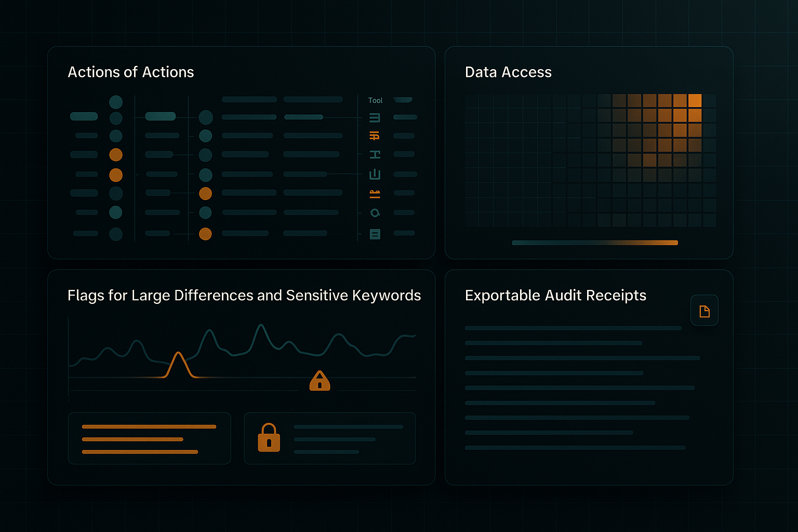Click the Tool column header
This screenshot has width=798, height=532.
click(x=375, y=101)
